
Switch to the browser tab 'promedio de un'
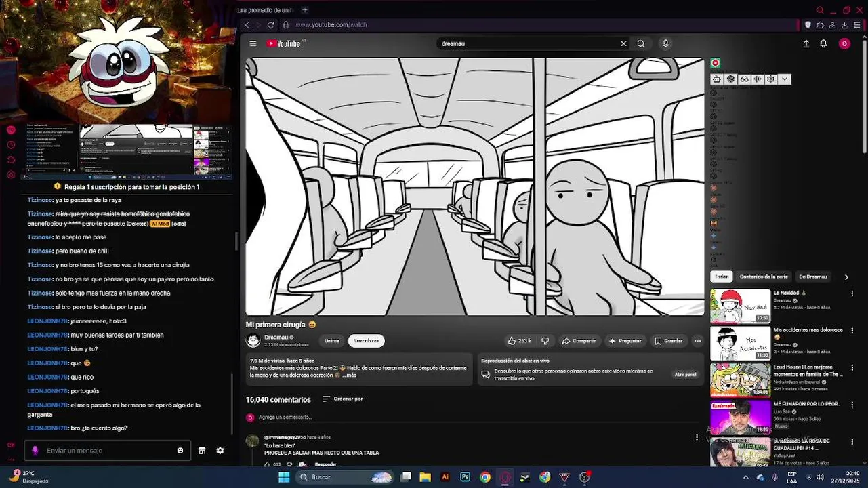(266, 10)
